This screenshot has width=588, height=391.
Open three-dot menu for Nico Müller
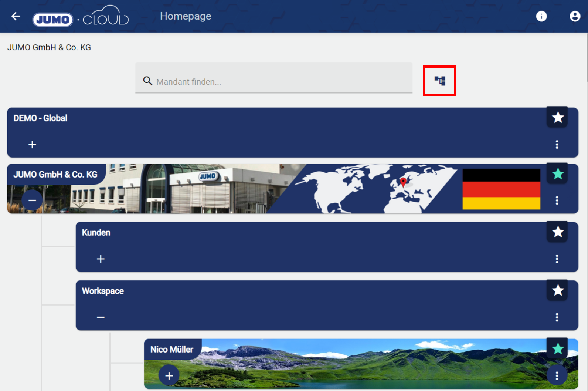557,376
